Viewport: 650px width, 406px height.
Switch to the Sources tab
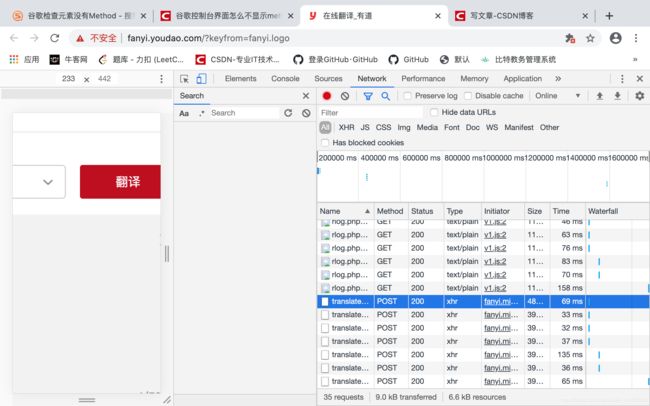pos(328,79)
